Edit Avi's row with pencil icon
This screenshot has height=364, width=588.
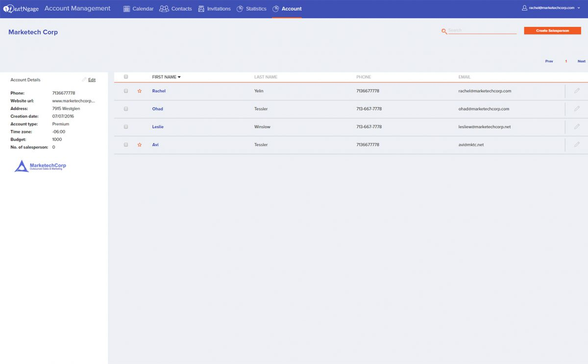click(x=577, y=145)
